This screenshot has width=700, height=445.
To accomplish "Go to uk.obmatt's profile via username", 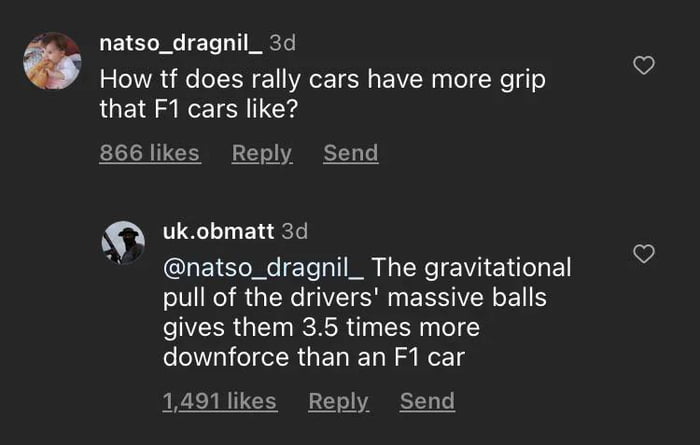I will (218, 231).
